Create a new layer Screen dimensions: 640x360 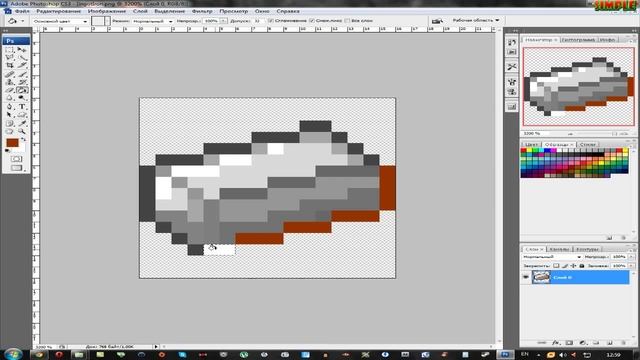click(x=610, y=343)
